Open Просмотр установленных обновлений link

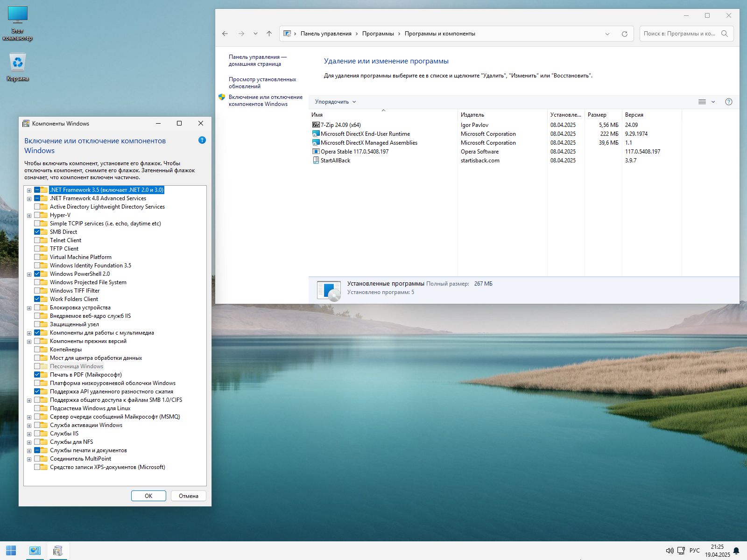(262, 83)
